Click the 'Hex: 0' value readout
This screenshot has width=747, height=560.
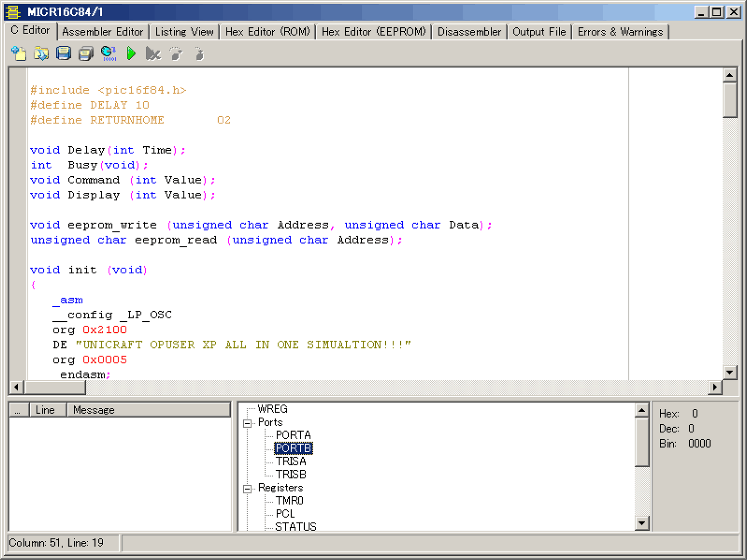[678, 413]
